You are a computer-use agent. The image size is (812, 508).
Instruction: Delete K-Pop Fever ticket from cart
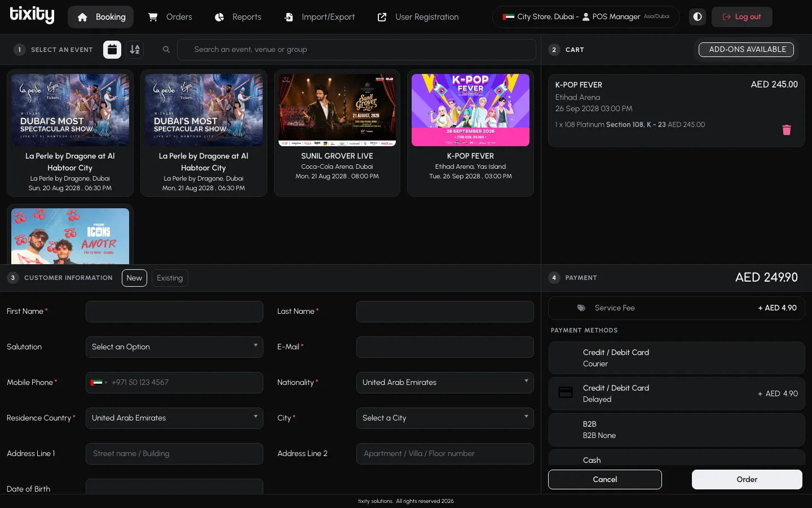click(787, 130)
